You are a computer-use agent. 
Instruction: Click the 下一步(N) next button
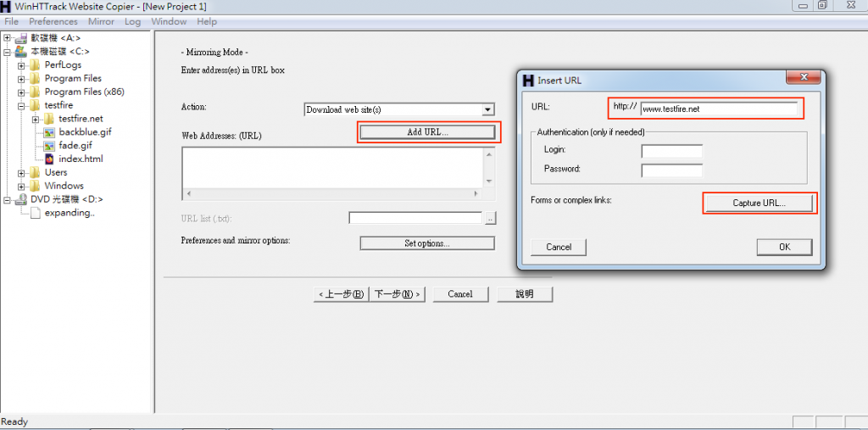click(398, 294)
